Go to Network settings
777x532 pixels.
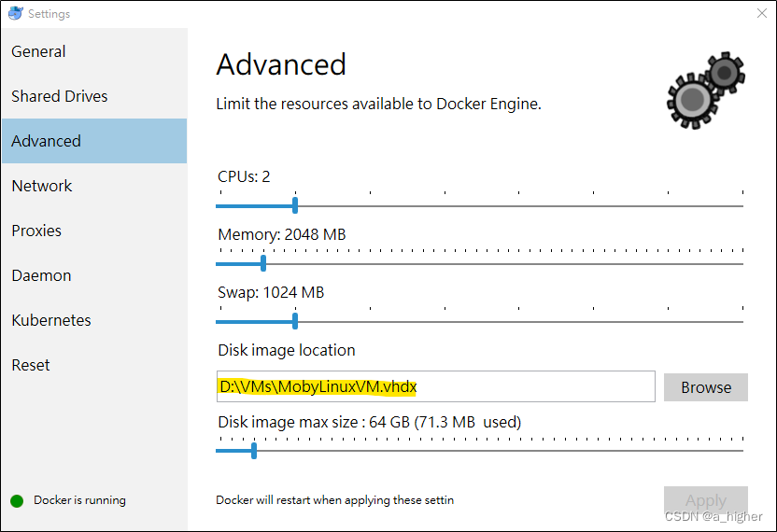tap(42, 186)
